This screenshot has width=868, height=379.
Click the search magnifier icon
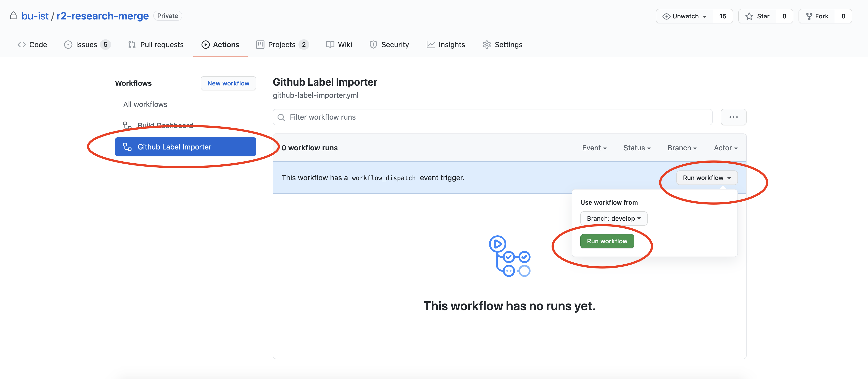click(x=281, y=117)
